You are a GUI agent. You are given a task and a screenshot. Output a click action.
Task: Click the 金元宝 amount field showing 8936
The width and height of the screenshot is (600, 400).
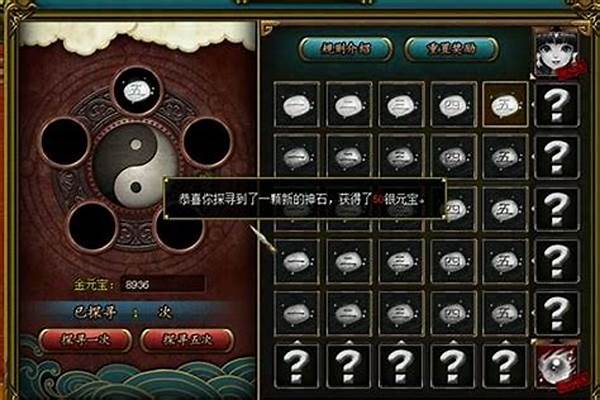pyautogui.click(x=163, y=285)
